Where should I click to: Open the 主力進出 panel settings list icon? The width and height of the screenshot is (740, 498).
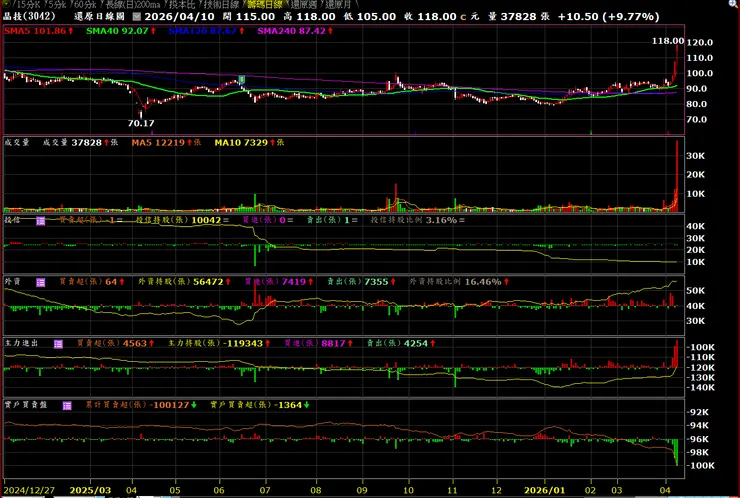pyautogui.click(x=58, y=344)
